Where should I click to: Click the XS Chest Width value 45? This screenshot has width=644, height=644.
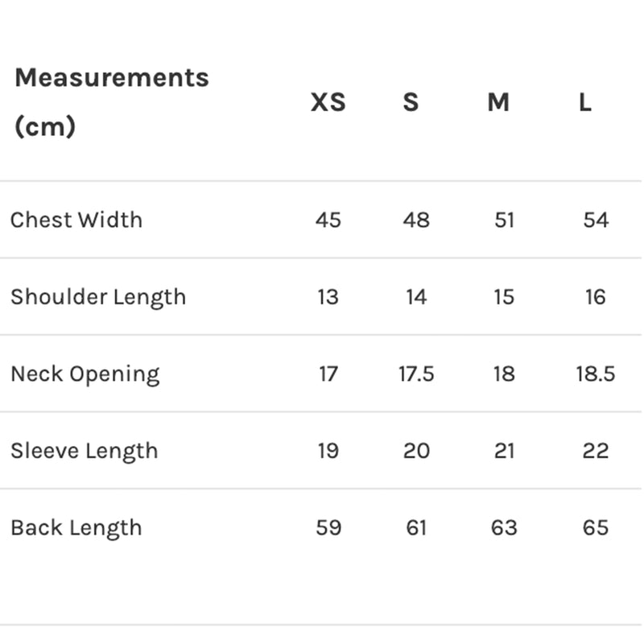(x=328, y=220)
